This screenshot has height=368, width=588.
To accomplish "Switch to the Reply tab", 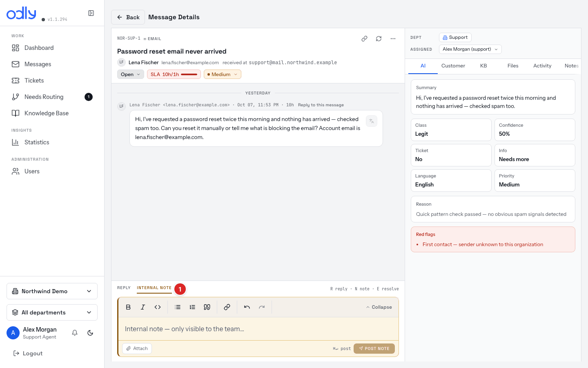I will 124,288.
